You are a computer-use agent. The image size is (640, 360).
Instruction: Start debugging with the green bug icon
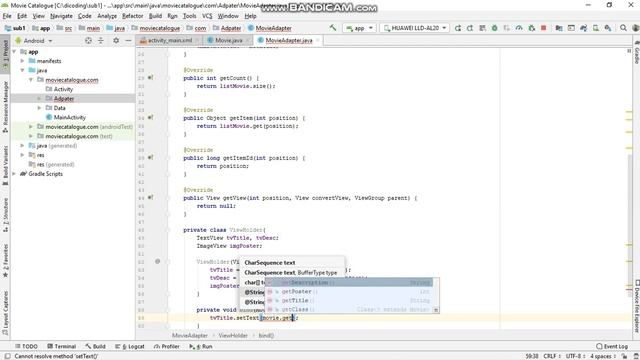pyautogui.click(x=494, y=28)
